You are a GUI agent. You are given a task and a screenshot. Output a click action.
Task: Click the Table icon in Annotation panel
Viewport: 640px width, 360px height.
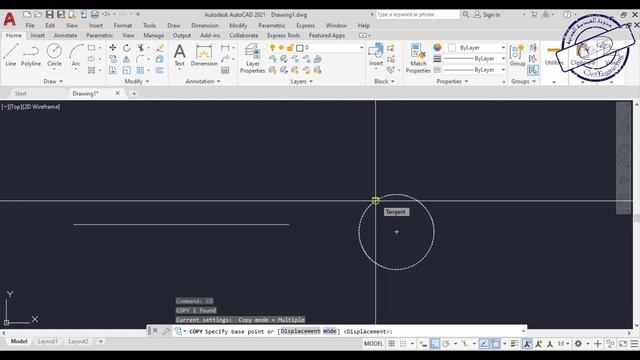[225, 71]
